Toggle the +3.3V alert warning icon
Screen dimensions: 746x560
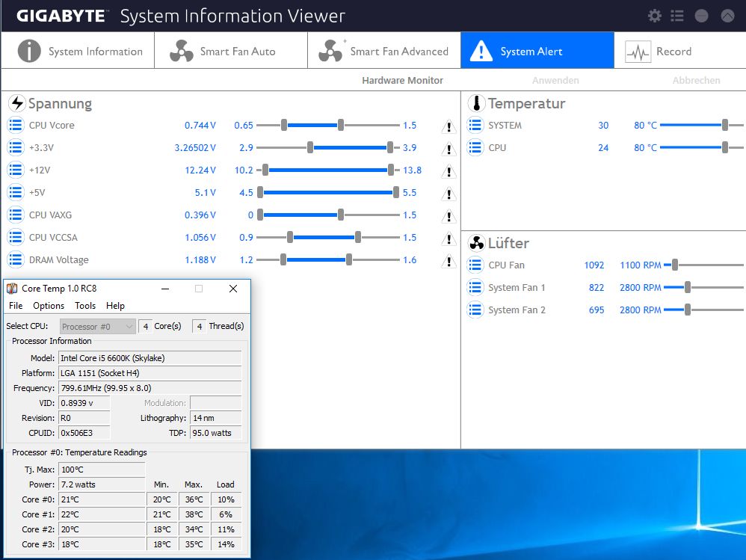point(448,149)
